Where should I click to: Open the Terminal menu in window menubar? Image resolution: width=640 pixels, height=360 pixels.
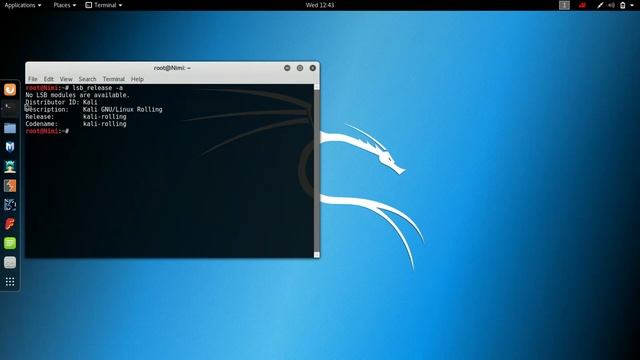pyautogui.click(x=113, y=79)
